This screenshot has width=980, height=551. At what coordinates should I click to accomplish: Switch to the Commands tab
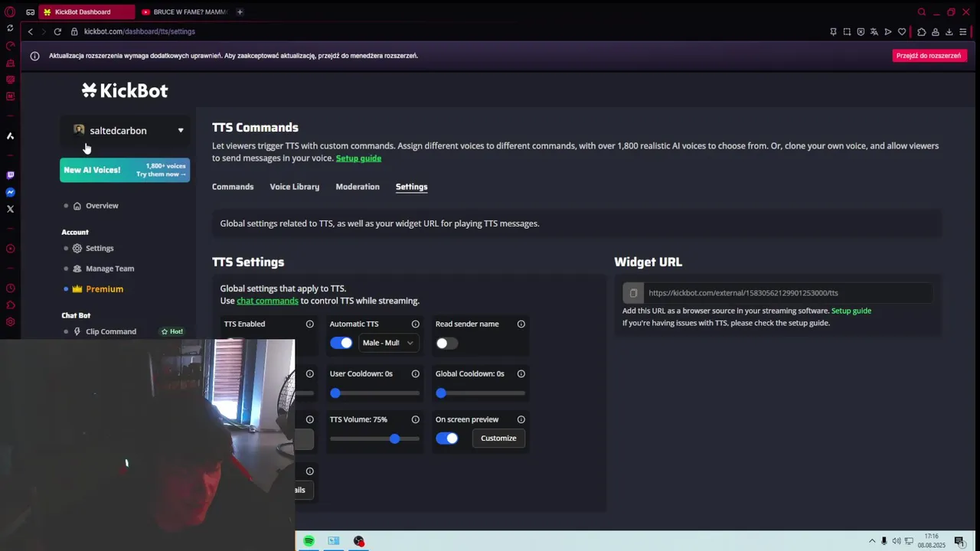click(233, 187)
